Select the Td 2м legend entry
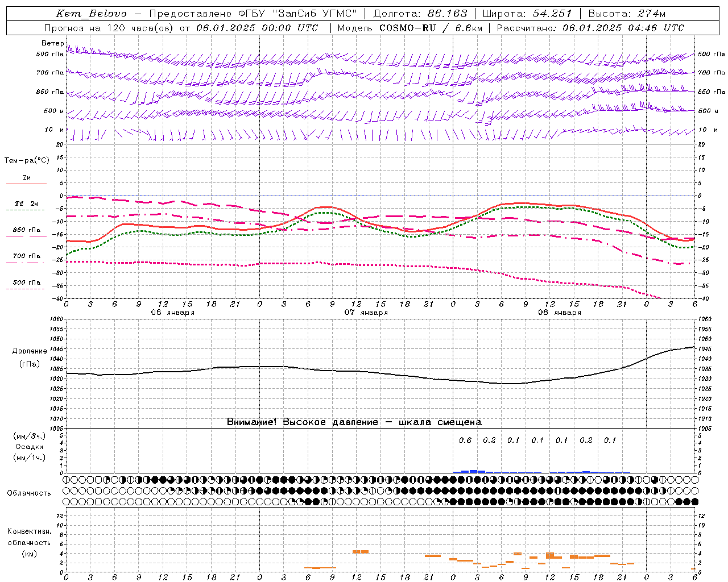The image size is (728, 582). coord(27,203)
